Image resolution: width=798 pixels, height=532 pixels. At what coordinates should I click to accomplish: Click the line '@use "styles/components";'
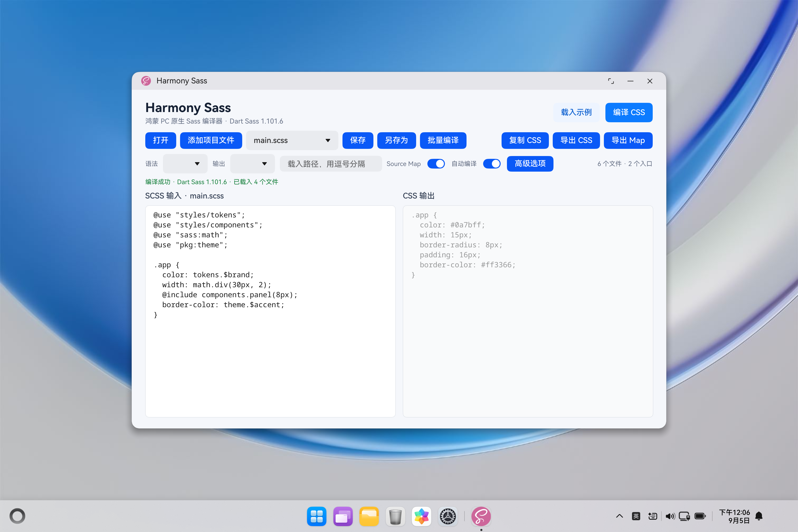(x=208, y=225)
